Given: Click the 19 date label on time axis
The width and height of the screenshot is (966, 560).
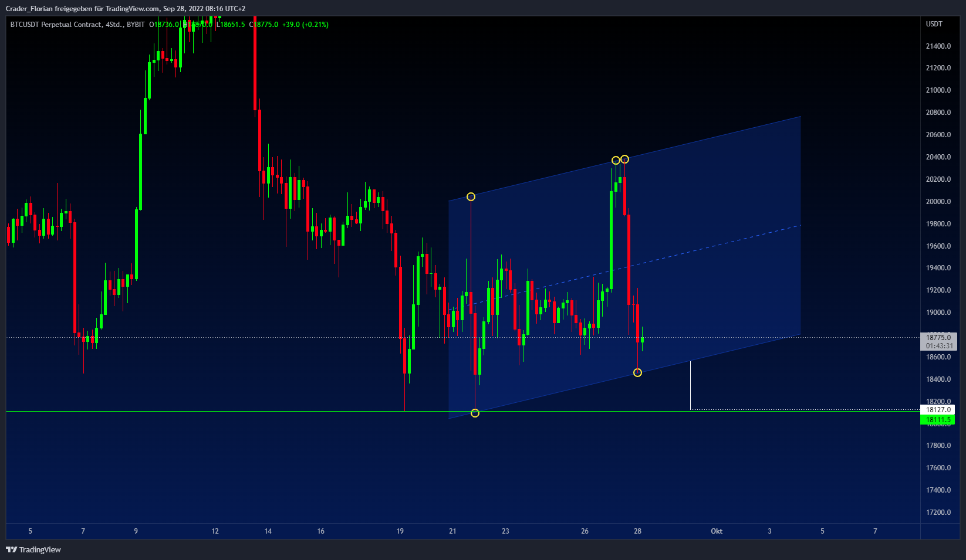Looking at the screenshot, I should tap(400, 531).
